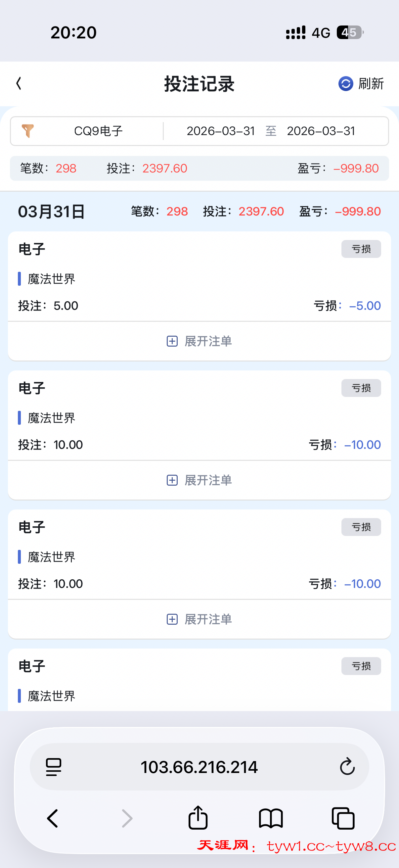This screenshot has height=868, width=399.
Task: Tap the 刷新 refresh text
Action: click(x=371, y=83)
